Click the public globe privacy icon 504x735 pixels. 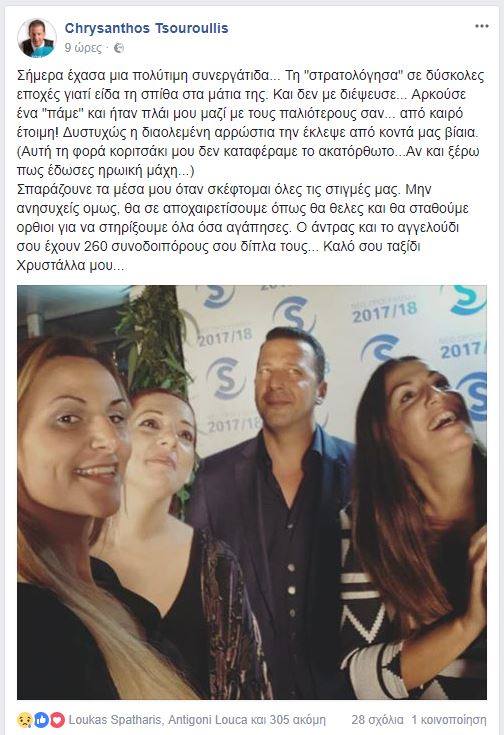tap(119, 48)
